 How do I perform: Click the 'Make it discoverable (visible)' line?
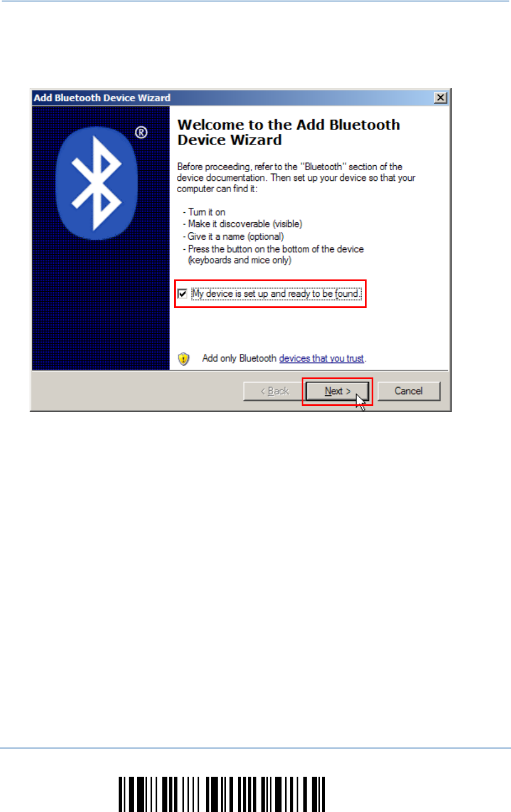point(242,224)
